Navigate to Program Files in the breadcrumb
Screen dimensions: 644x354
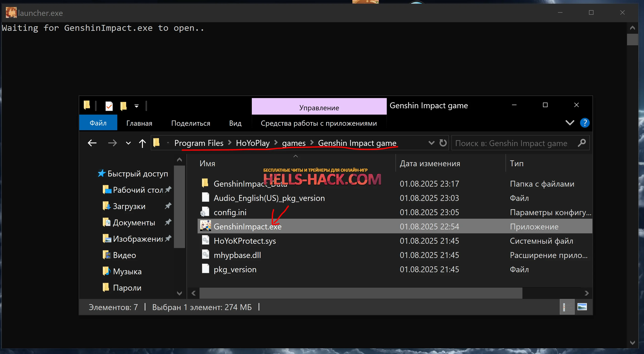[x=199, y=143]
